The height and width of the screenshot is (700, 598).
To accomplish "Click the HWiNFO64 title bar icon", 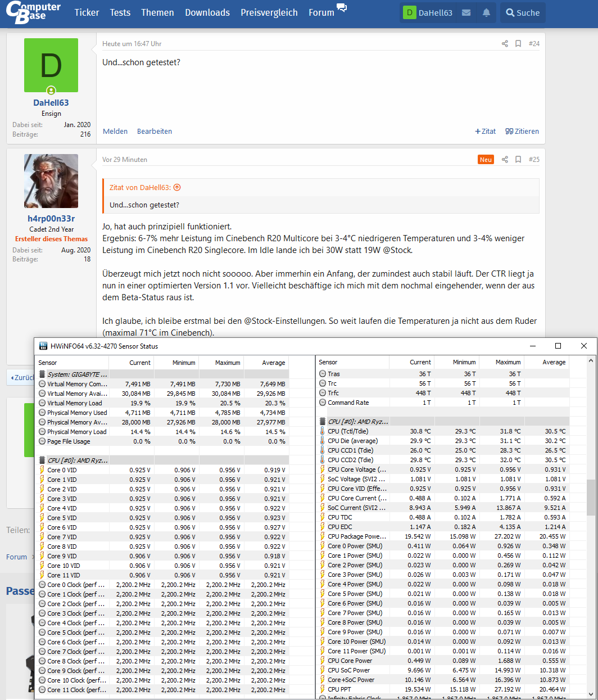I will point(43,346).
